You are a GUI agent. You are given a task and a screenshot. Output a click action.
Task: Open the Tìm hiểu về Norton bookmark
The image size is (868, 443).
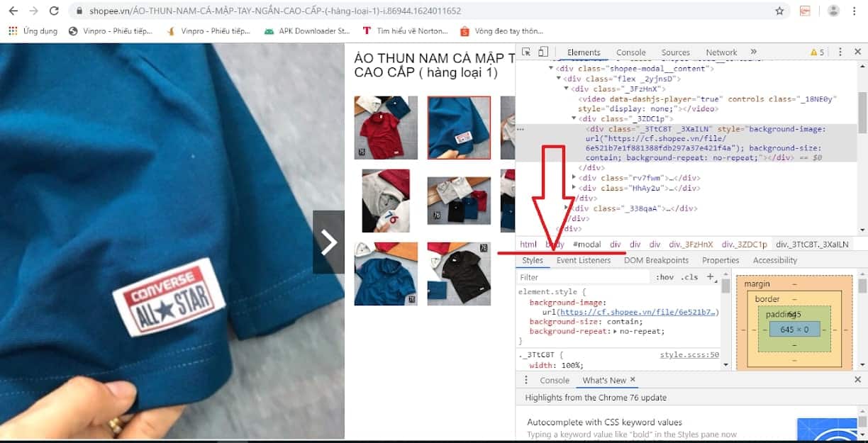pyautogui.click(x=405, y=31)
